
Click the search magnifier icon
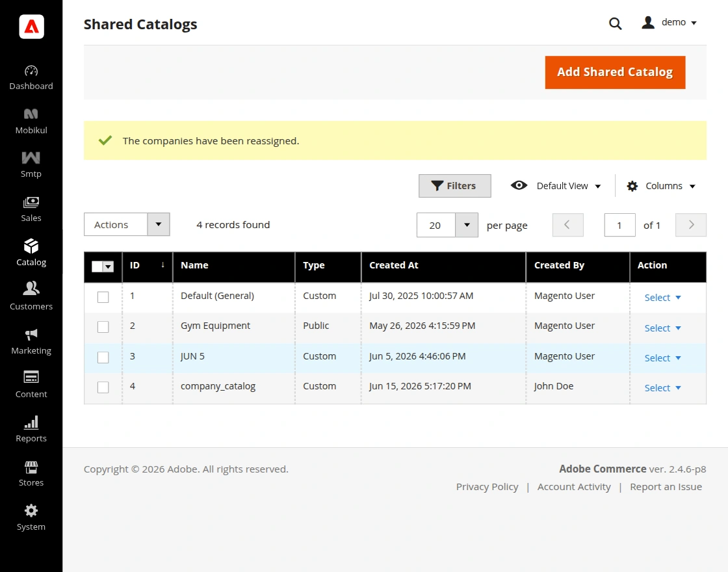coord(615,23)
